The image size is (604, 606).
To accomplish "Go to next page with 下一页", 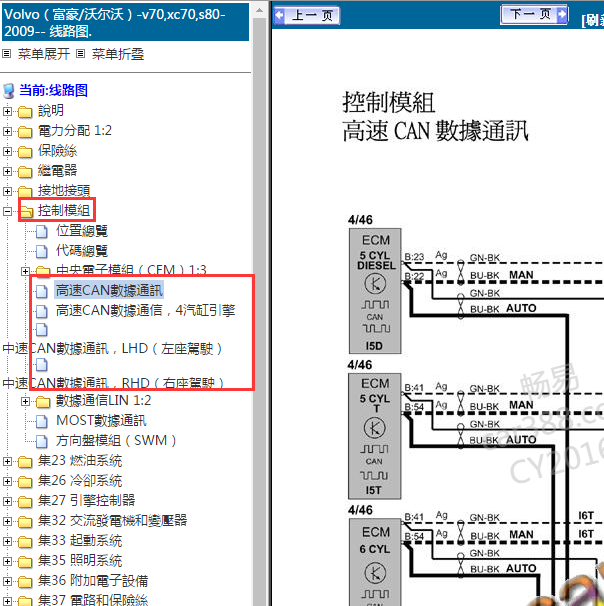I will [x=534, y=15].
